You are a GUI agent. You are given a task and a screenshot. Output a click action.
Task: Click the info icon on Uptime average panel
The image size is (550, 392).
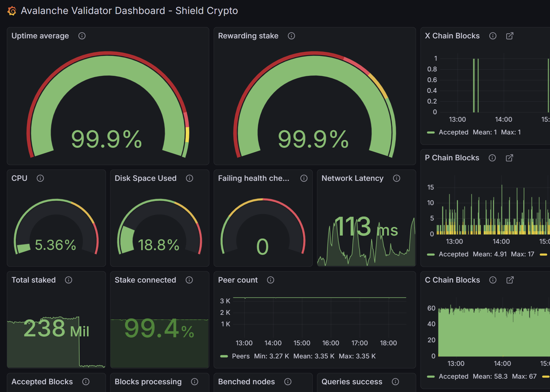pos(82,36)
